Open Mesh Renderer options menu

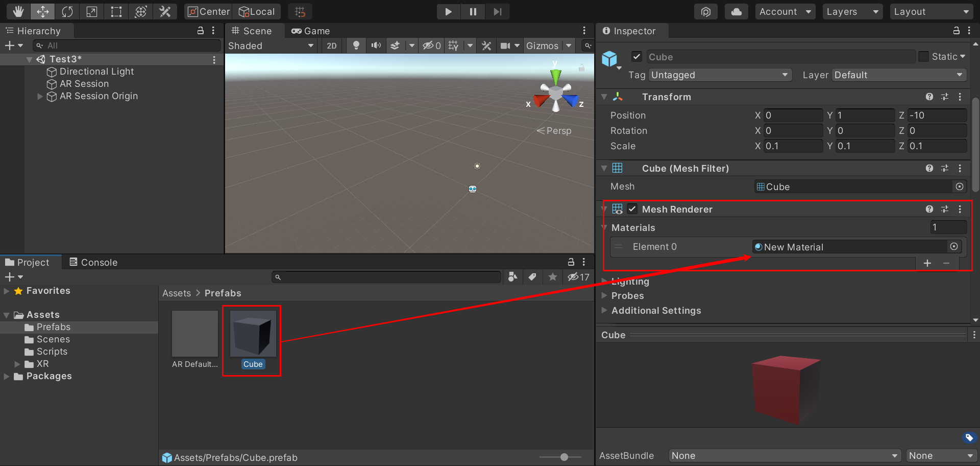tap(960, 209)
